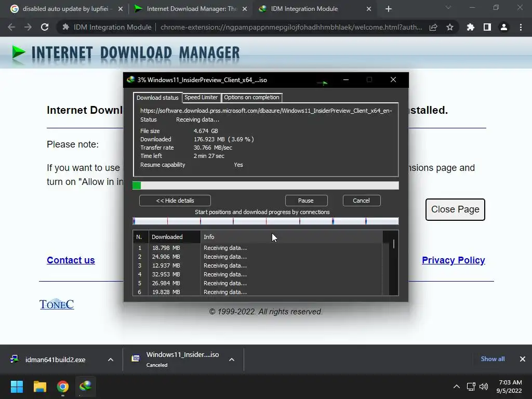Bookmark this tab with star icon
The width and height of the screenshot is (532, 399).
point(450,27)
